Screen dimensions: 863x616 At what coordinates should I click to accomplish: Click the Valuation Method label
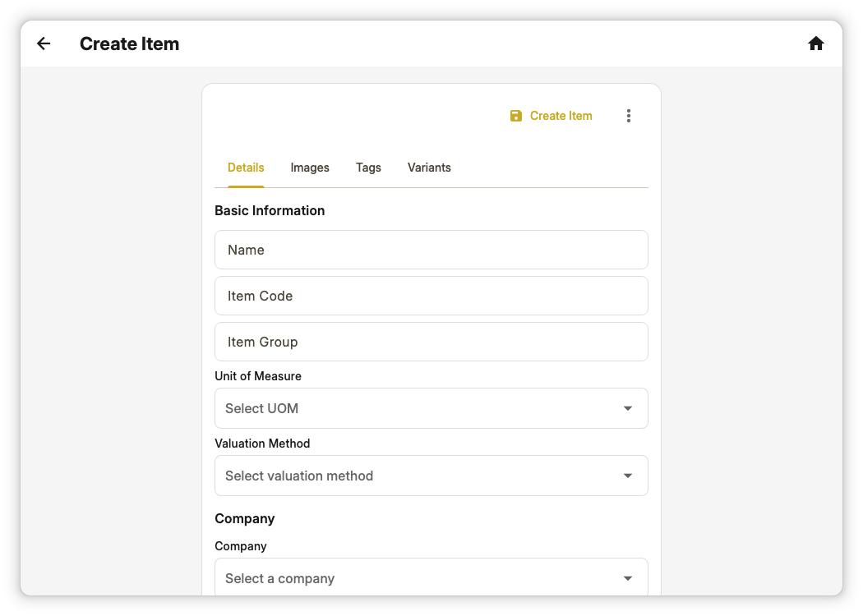[262, 444]
